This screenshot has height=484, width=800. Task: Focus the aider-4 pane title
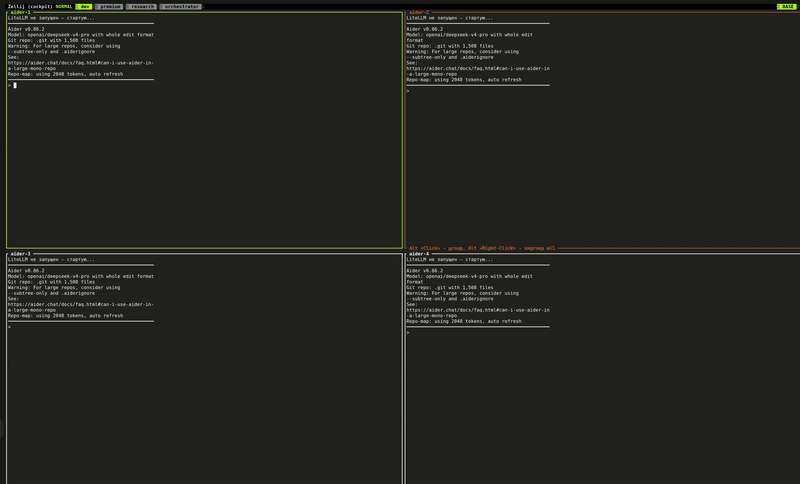tap(419, 253)
